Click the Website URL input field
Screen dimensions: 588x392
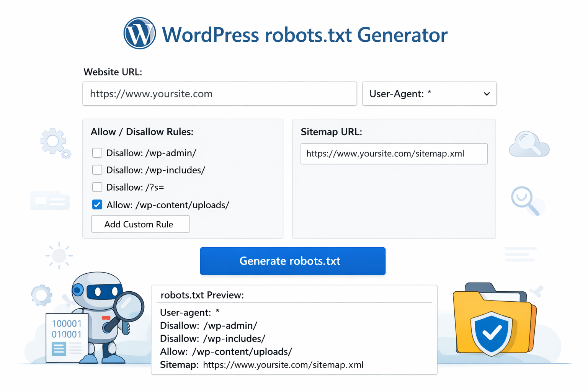[x=219, y=94]
